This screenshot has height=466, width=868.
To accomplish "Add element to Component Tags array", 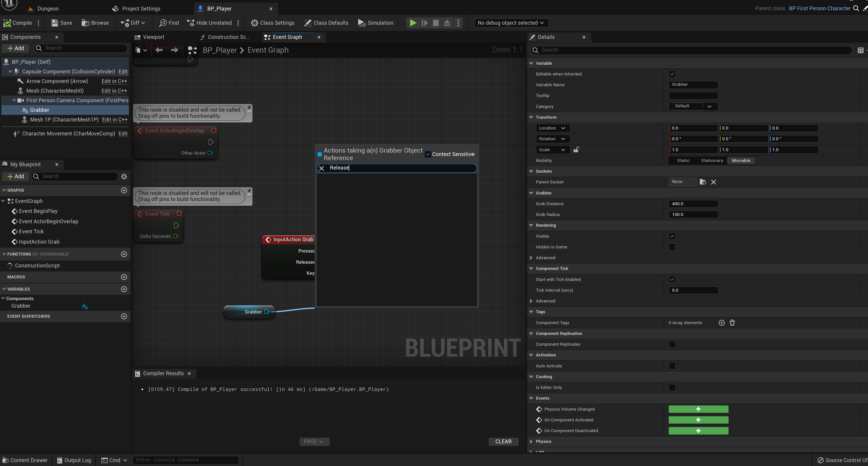I will coord(721,323).
